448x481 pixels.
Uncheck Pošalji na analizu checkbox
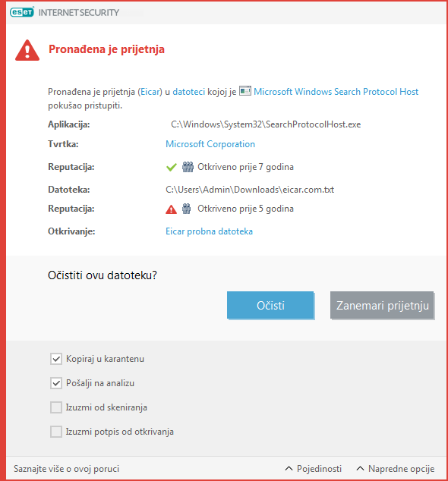[x=56, y=383]
